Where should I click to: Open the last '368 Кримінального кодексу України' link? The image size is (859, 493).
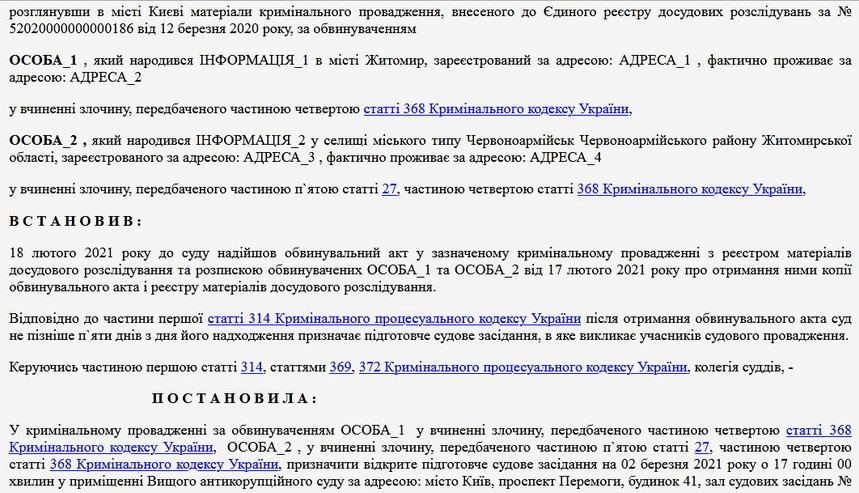coord(164,464)
